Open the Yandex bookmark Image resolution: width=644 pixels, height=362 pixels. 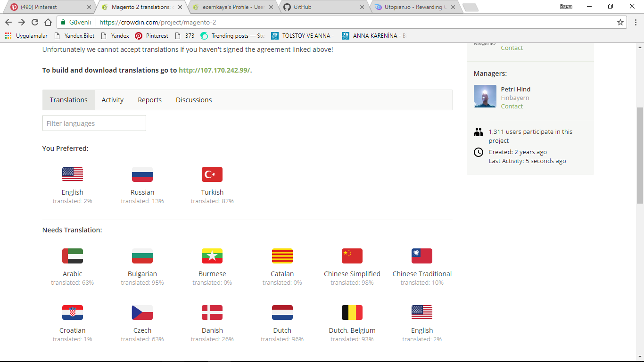pos(115,36)
